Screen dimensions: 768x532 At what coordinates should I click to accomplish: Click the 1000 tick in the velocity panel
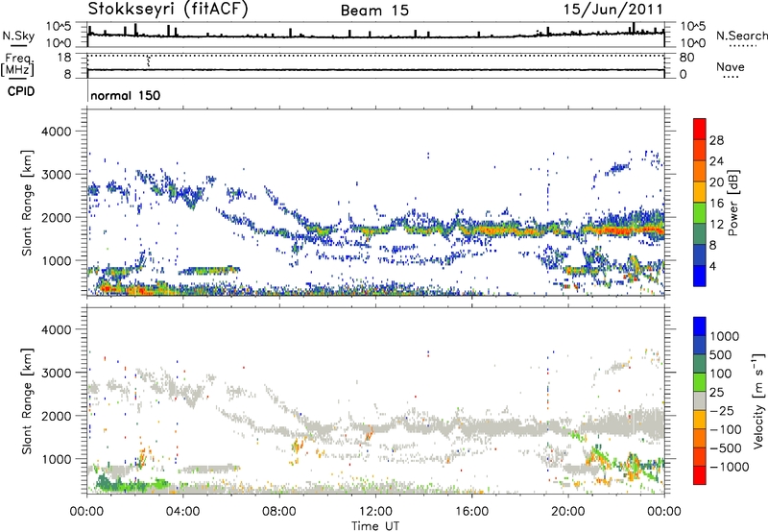[x=56, y=459]
